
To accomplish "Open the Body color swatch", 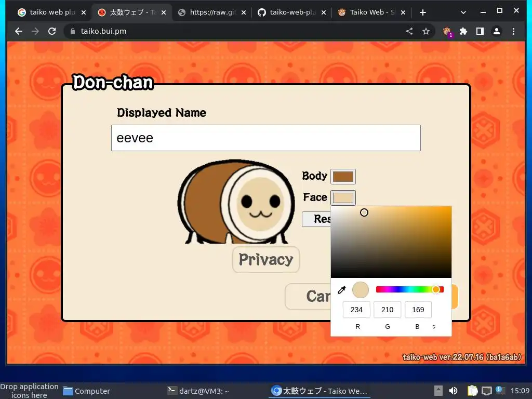I will tap(343, 177).
